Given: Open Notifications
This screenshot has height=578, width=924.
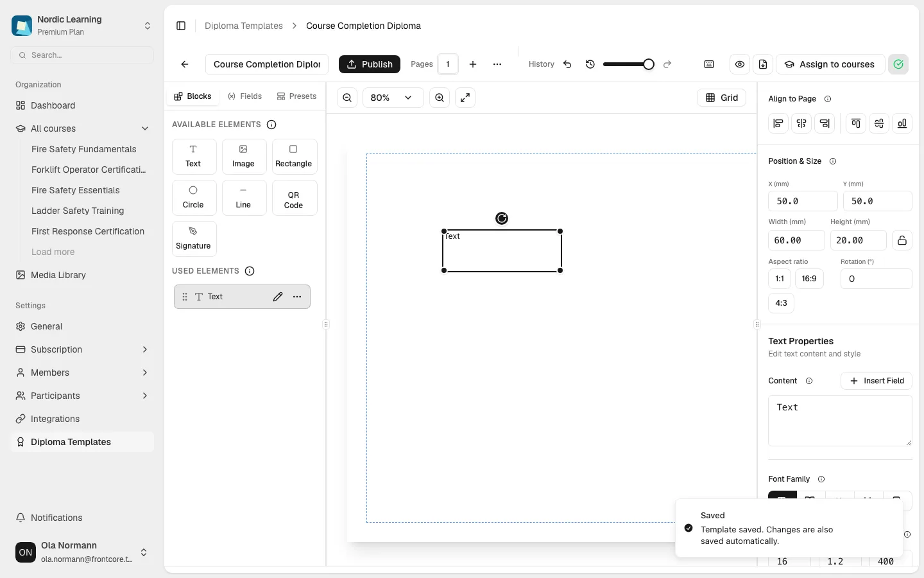Looking at the screenshot, I should [x=82, y=518].
